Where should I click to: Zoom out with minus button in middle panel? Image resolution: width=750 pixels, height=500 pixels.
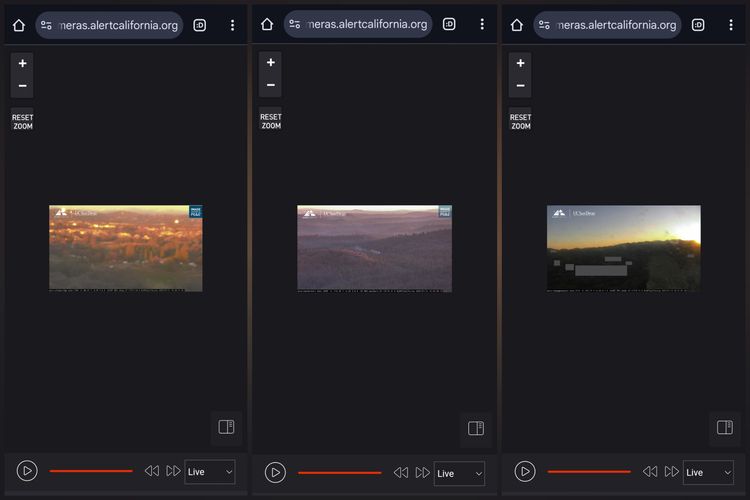pyautogui.click(x=270, y=85)
